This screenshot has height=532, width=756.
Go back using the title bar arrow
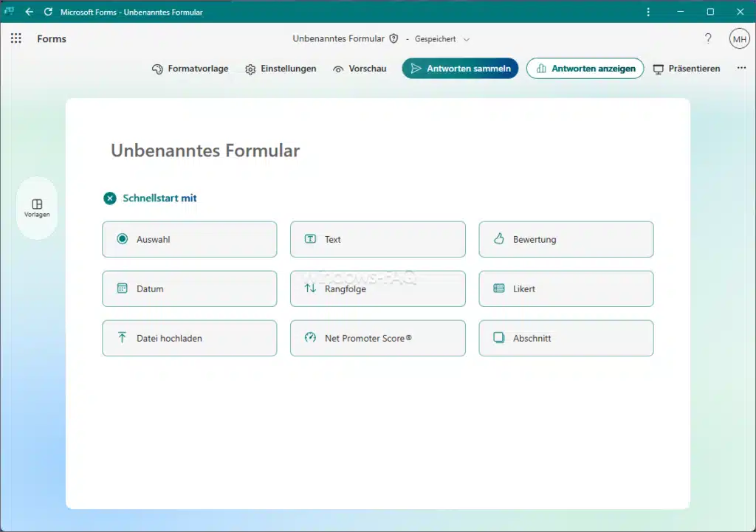(30, 12)
